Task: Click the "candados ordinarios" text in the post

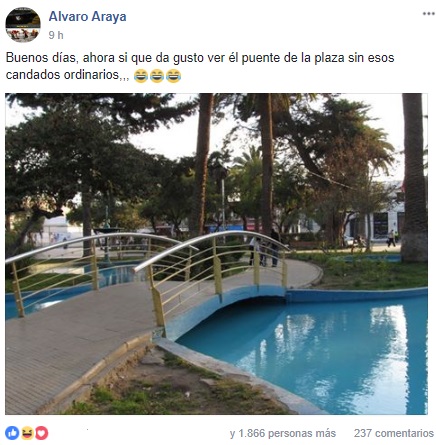Action: [x=62, y=75]
